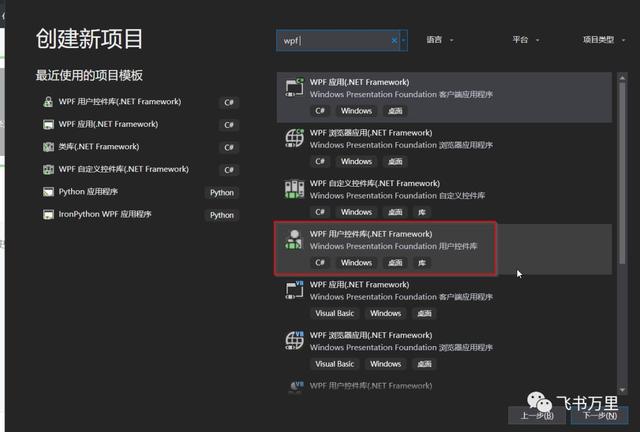Open the 语言 filter dropdown
The image size is (640, 432).
pyautogui.click(x=440, y=40)
